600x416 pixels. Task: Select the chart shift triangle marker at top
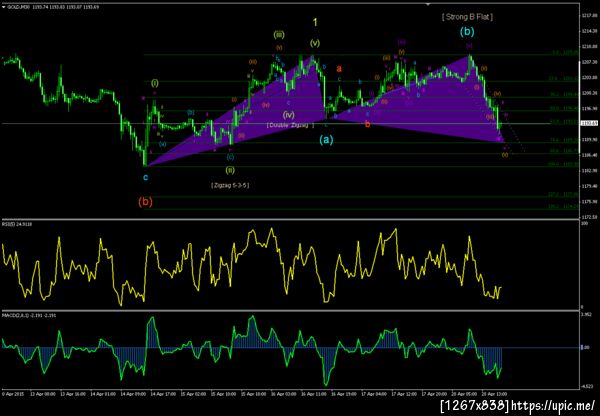[428, 4]
